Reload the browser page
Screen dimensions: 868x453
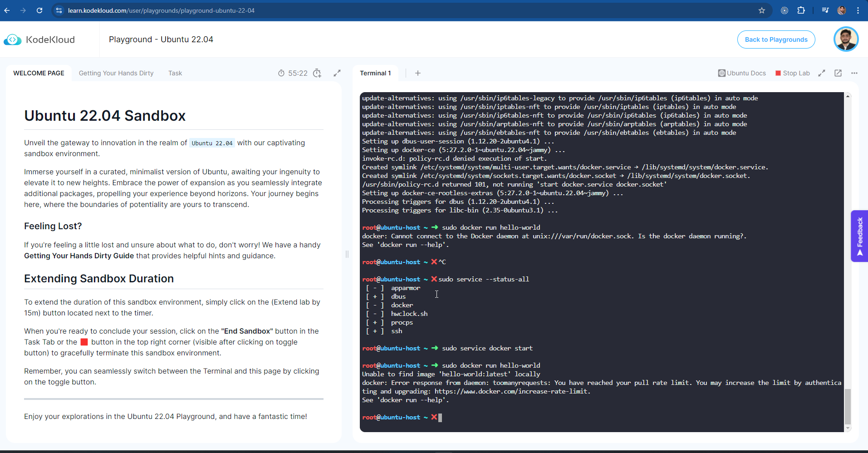[39, 10]
